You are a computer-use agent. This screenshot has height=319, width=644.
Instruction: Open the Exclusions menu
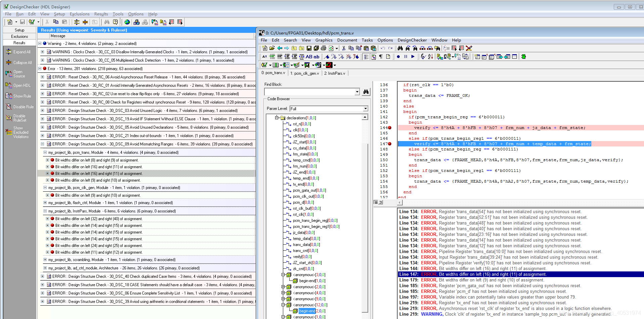pos(80,14)
